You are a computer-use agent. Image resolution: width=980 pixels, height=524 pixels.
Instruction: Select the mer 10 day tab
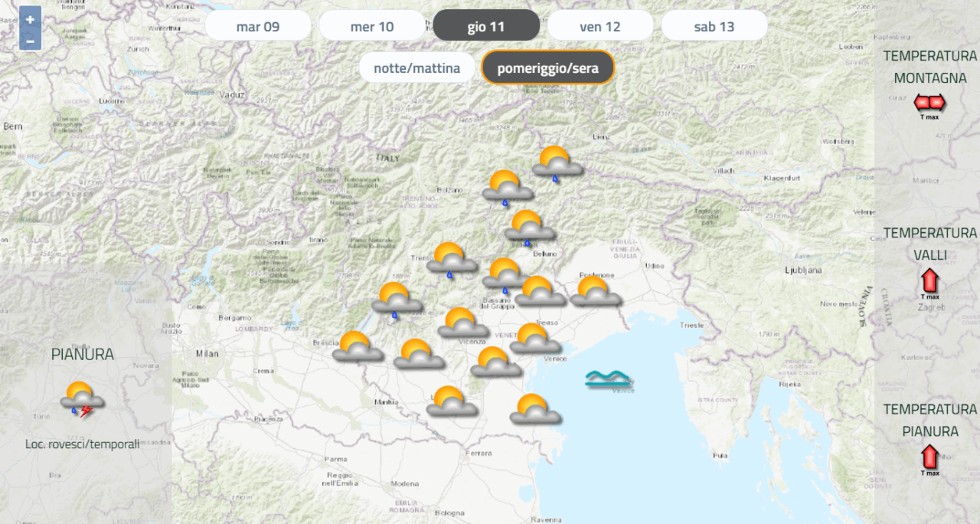click(372, 27)
